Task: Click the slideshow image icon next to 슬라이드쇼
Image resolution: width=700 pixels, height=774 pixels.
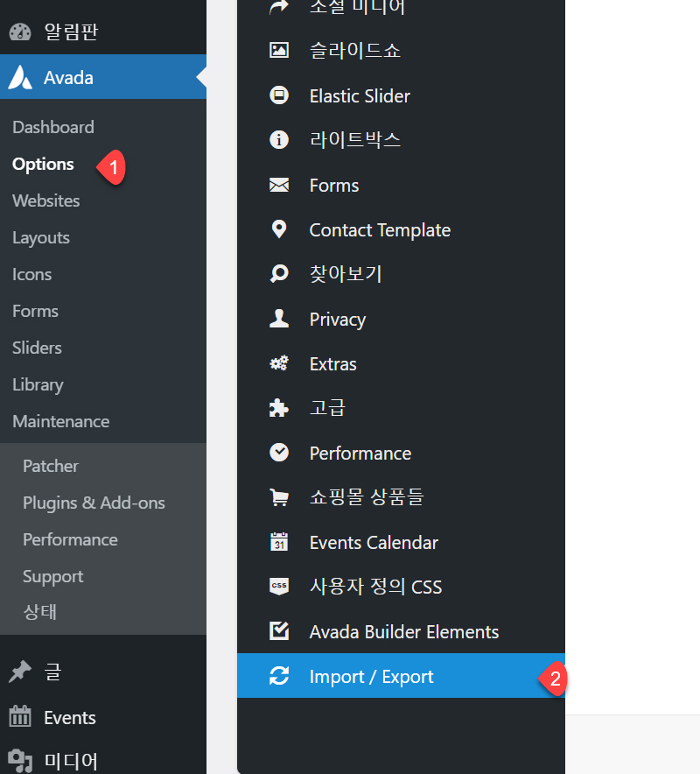Action: [x=279, y=51]
